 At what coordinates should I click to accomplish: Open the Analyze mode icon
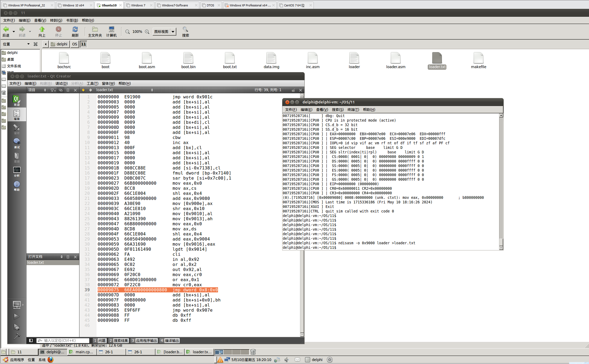tap(17, 171)
